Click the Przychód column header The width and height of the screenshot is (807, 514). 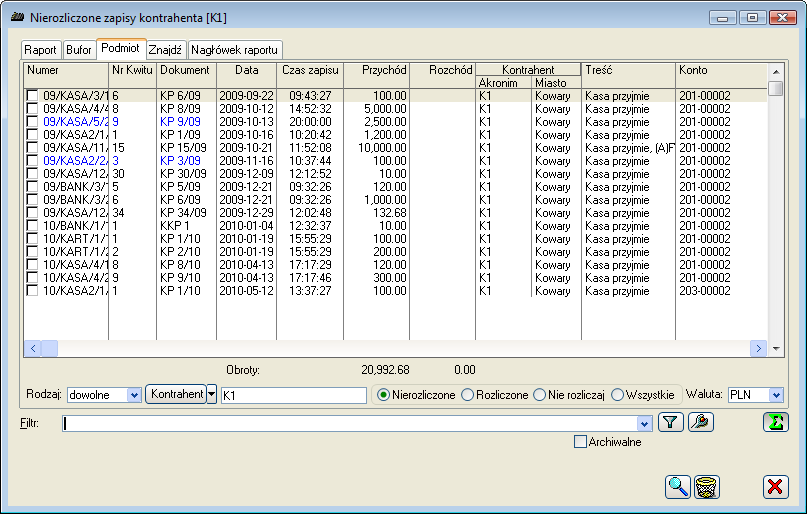(x=376, y=75)
